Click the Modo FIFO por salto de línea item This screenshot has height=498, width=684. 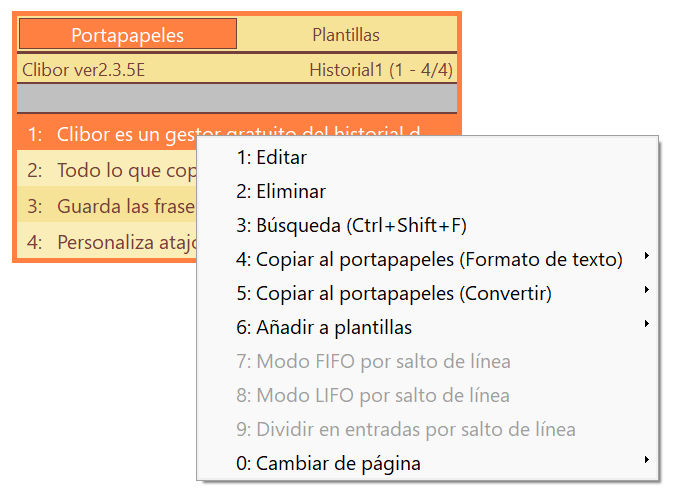(428, 362)
